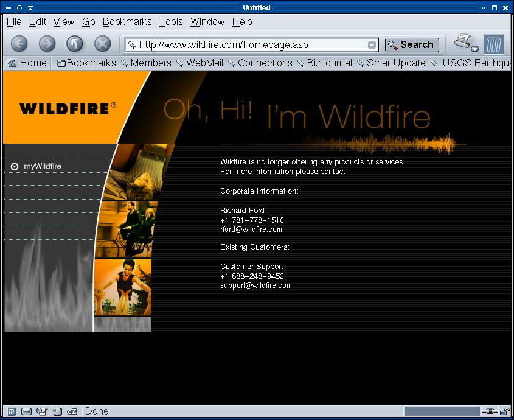Click the WILDFIRE logo
This screenshot has height=420, width=514.
[68, 109]
